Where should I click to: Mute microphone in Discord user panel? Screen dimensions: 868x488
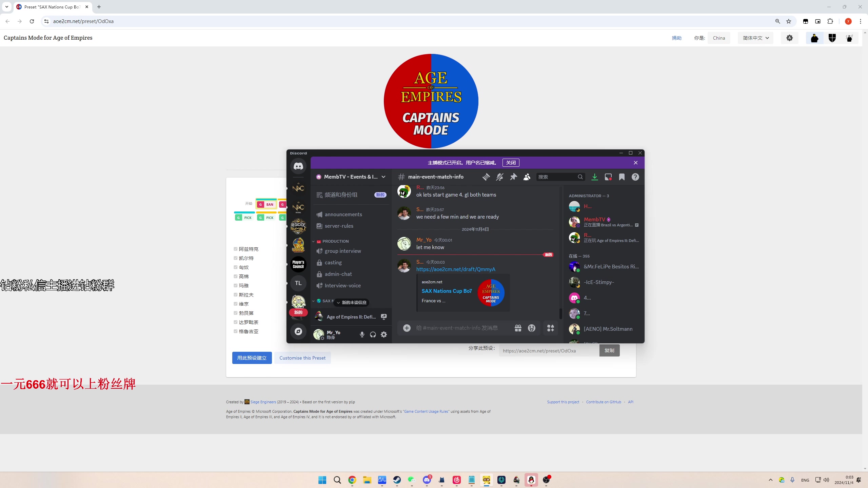pos(362,335)
